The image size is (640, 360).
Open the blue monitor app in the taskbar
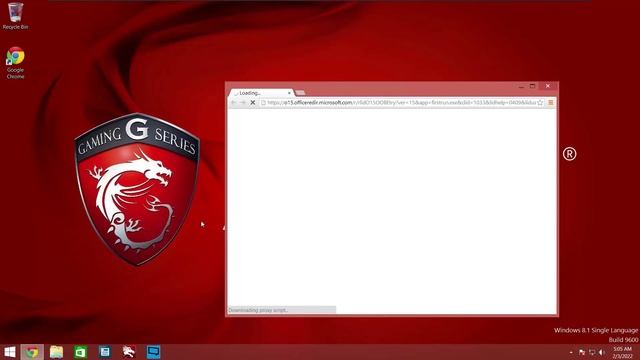click(153, 352)
